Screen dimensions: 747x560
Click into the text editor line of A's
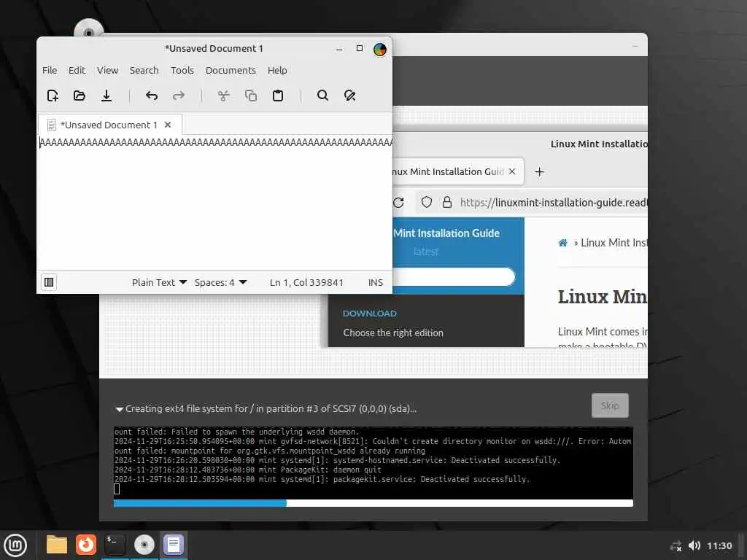pyautogui.click(x=216, y=142)
